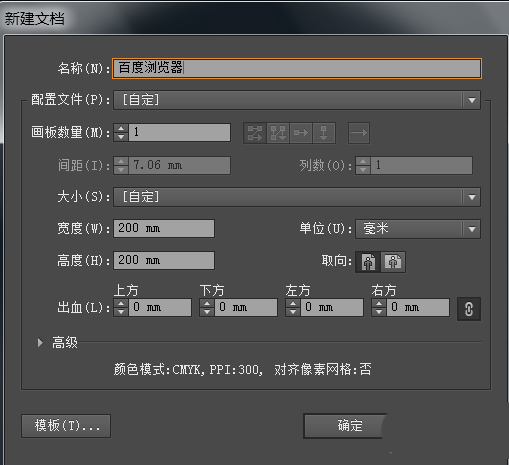Image resolution: width=509 pixels, height=465 pixels.
Task: Click the right-to-left layout arrow icon
Action: (x=359, y=133)
